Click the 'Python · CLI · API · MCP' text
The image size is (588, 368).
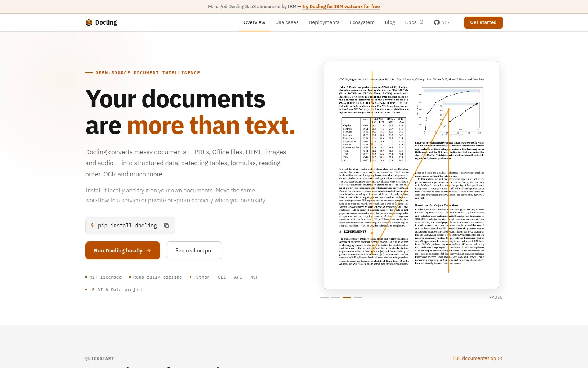[226, 277]
